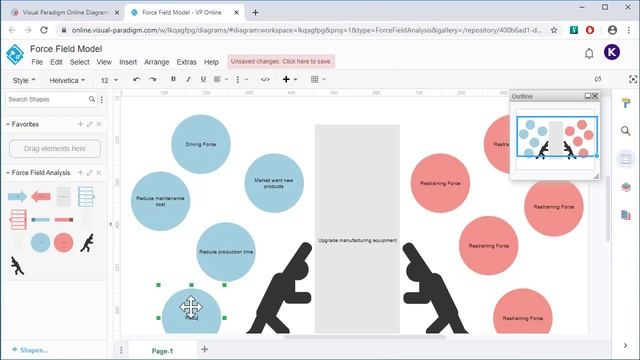640x360 pixels.
Task: Select the red restraining force arrow shape
Action: pyautogui.click(x=41, y=197)
